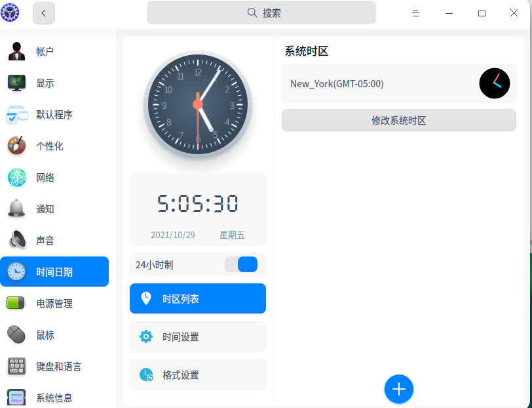
Task: Add a timezone with the blue plus button
Action: [x=398, y=390]
